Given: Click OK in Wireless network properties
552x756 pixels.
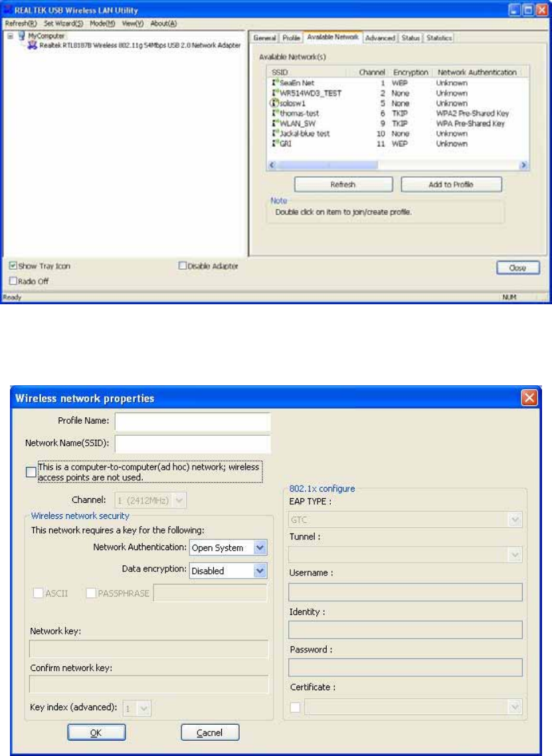Looking at the screenshot, I should click(x=96, y=732).
